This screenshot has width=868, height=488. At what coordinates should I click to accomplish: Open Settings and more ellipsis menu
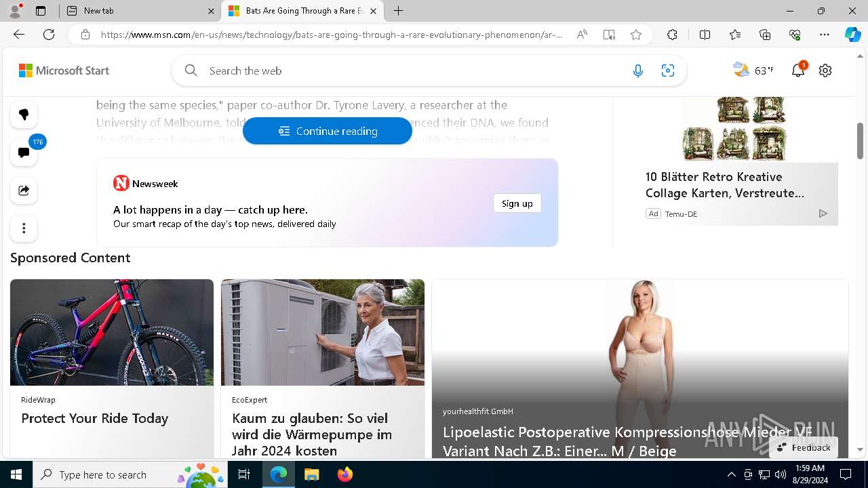click(x=825, y=35)
